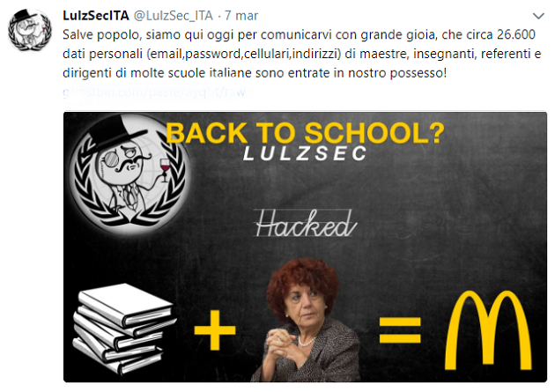Click the golden arches M logo

tap(488, 330)
